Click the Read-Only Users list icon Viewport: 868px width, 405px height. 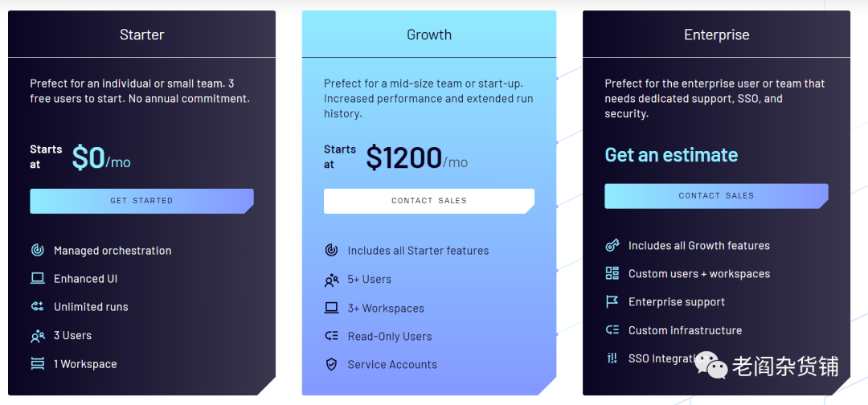coord(331,336)
